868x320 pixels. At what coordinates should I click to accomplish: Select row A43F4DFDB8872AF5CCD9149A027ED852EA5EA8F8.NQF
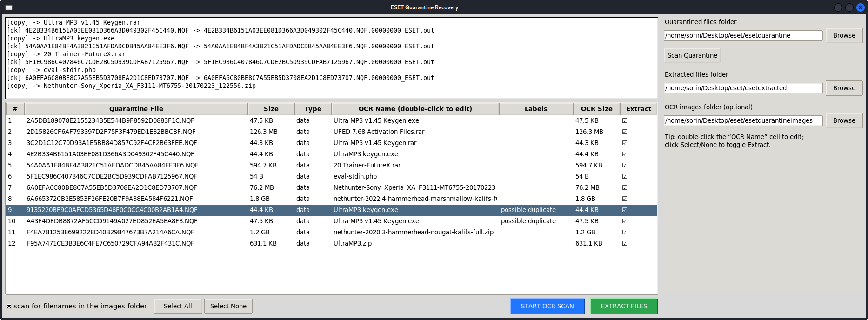coord(332,221)
